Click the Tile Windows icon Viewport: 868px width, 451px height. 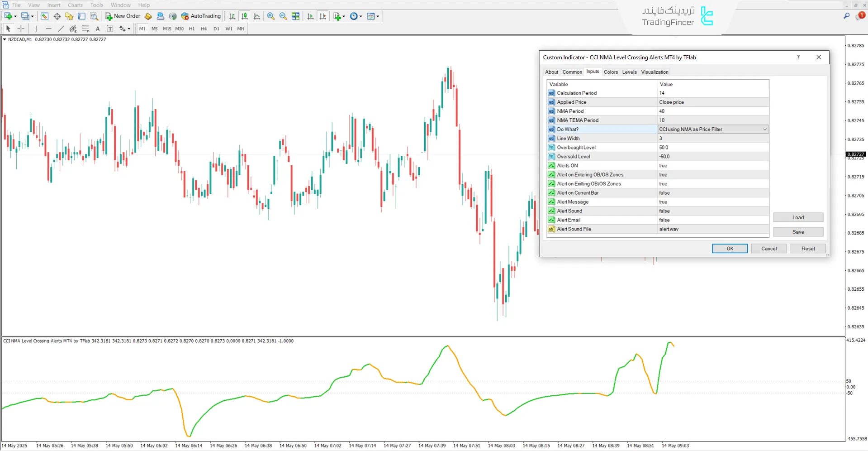pos(295,16)
